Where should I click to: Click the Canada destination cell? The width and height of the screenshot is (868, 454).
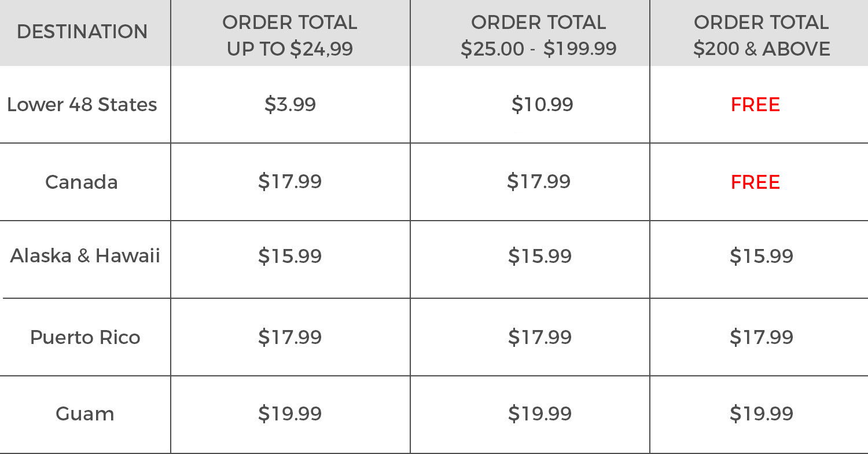pyautogui.click(x=82, y=182)
